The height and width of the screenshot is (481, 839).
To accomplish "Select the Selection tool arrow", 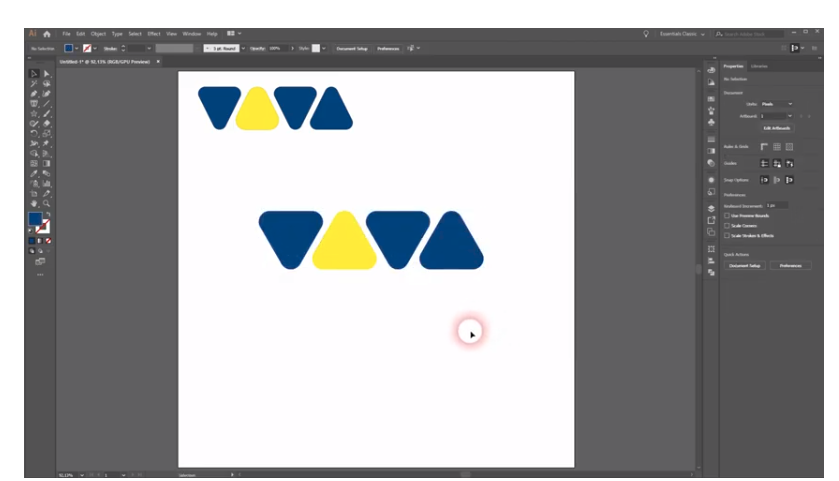I will 34,74.
